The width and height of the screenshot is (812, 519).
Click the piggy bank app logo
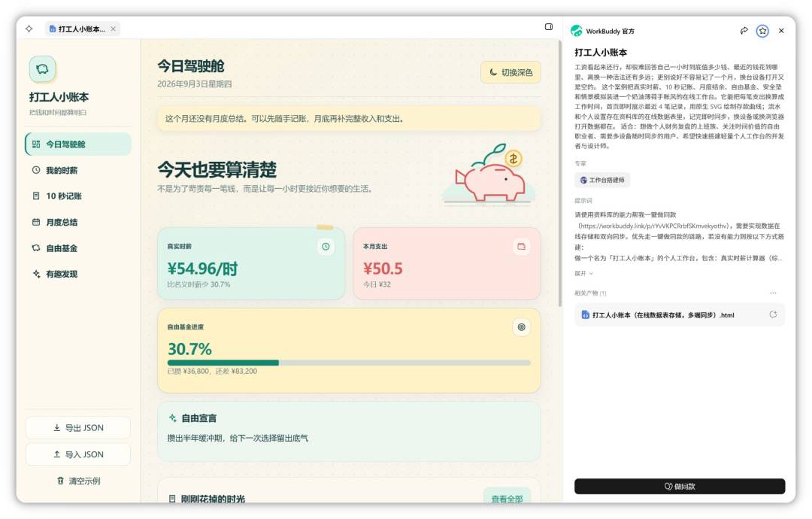[x=42, y=69]
